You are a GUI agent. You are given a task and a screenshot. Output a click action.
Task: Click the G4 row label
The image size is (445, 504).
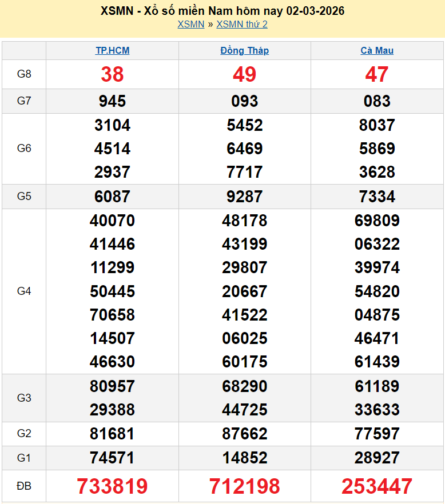click(x=24, y=291)
